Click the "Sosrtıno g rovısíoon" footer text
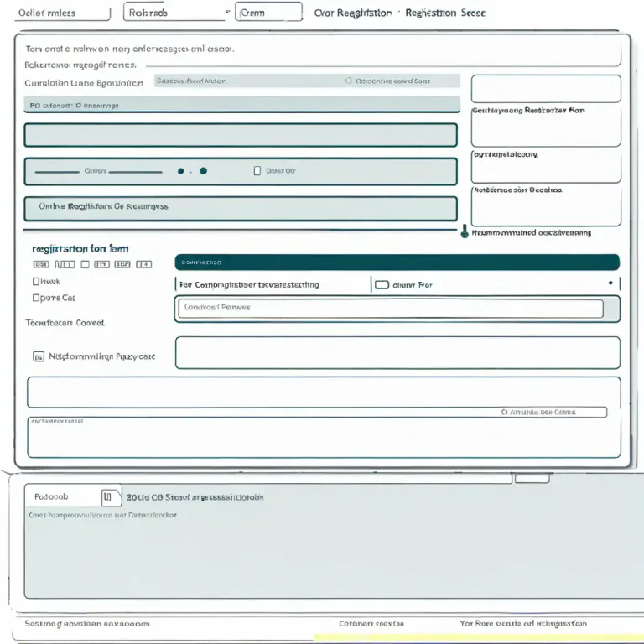This screenshot has width=644, height=644. tap(87, 624)
